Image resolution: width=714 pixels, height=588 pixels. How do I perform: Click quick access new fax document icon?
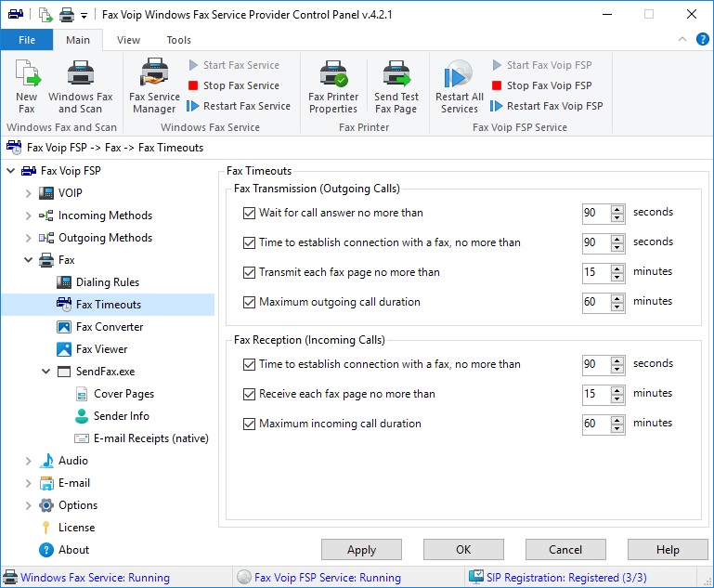tap(45, 15)
